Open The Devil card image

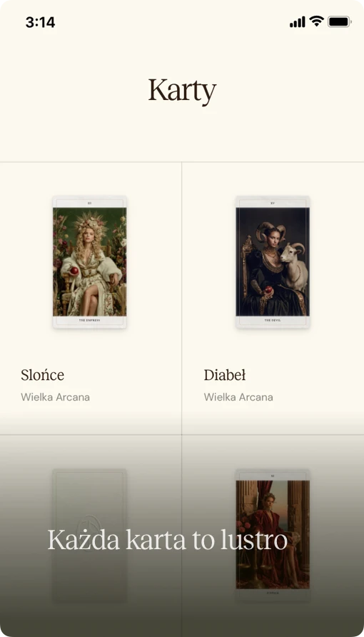[x=273, y=262]
